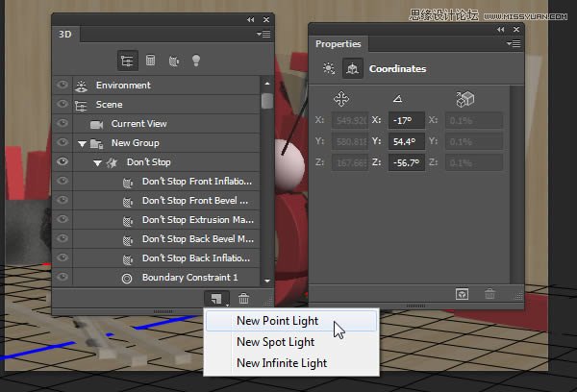Screen dimensions: 577x392
Task: Select Boundary Constraint 1 row
Action: pos(156,278)
